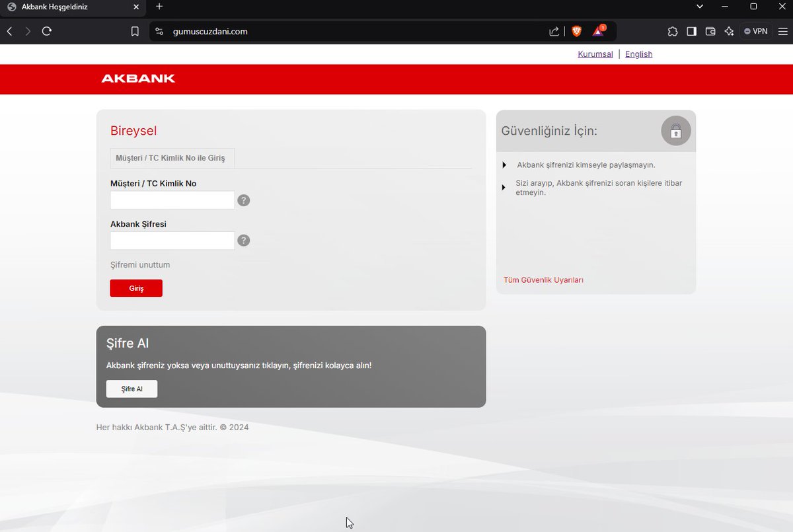
Task: Open help icon next to Akbank Şifresi
Action: coord(244,241)
